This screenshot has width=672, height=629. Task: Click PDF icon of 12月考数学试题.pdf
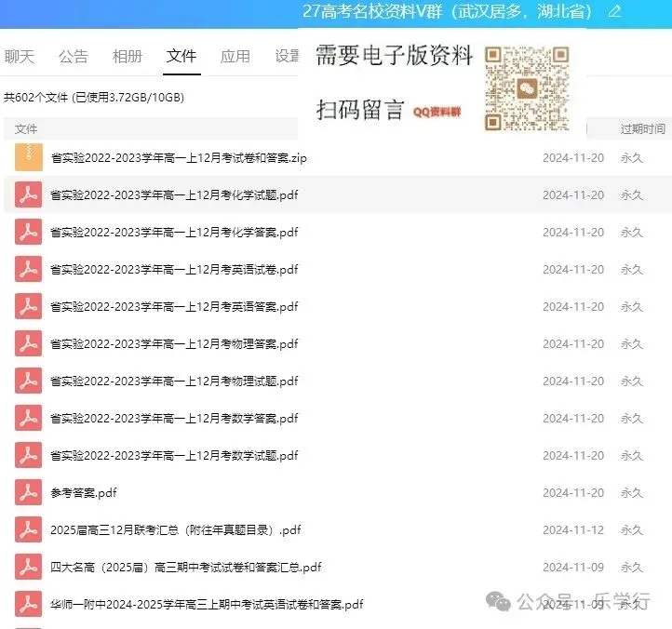coord(28,456)
